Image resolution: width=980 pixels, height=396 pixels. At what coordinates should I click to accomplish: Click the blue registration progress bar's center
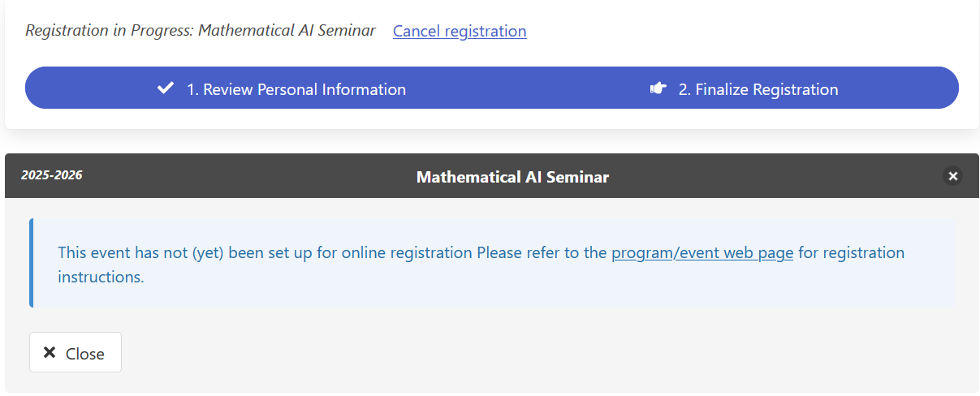coord(491,88)
